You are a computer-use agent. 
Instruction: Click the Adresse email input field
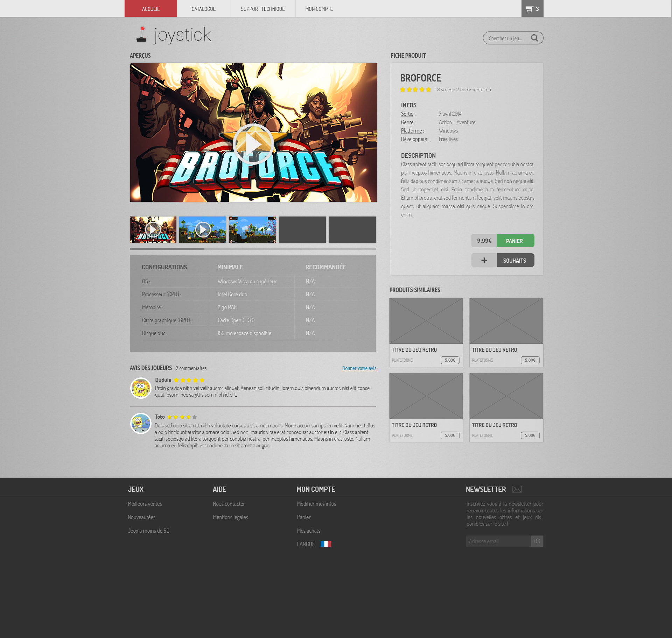coord(498,541)
